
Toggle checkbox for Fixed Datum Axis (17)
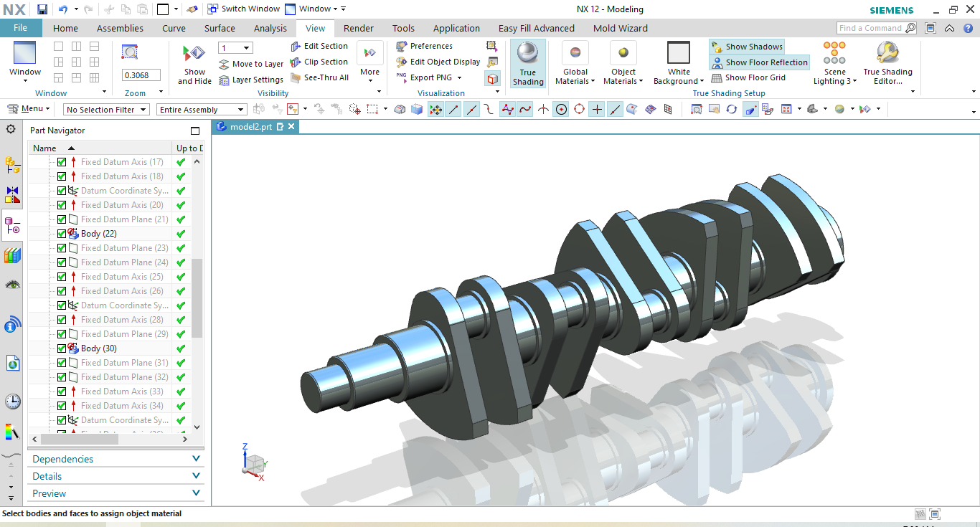point(62,162)
